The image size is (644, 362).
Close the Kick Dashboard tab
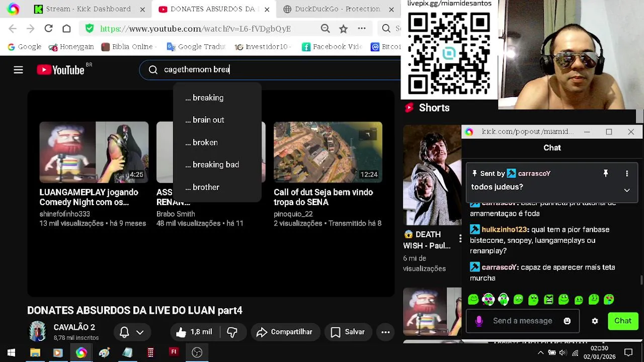pyautogui.click(x=142, y=9)
